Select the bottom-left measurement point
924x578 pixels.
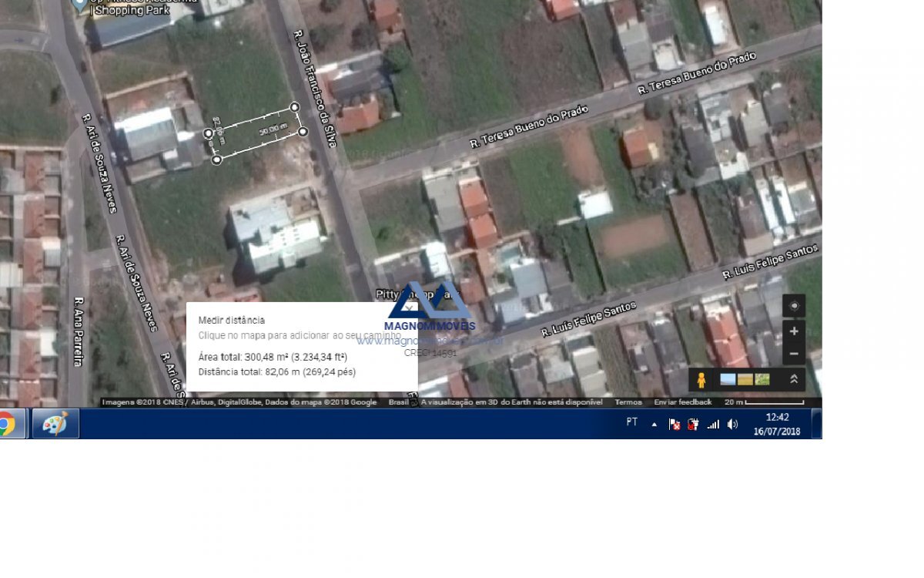click(x=216, y=160)
